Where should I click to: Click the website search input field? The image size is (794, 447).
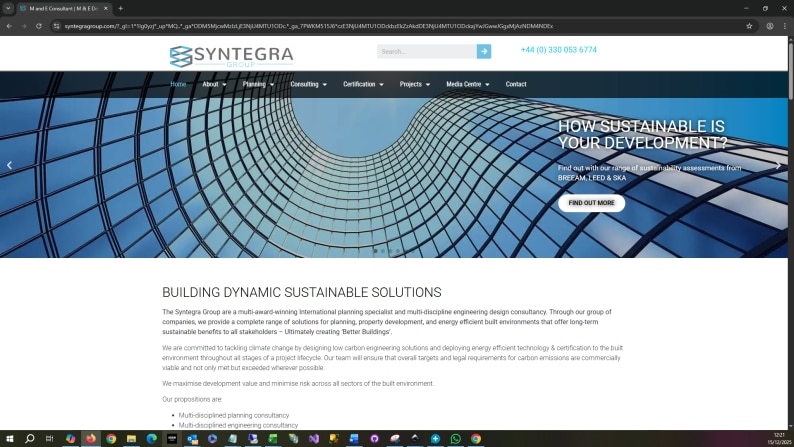(426, 51)
